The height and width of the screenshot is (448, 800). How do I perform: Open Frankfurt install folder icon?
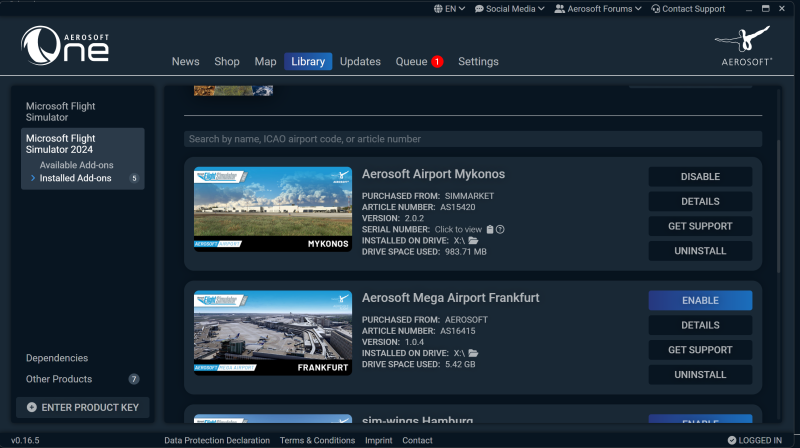click(473, 353)
